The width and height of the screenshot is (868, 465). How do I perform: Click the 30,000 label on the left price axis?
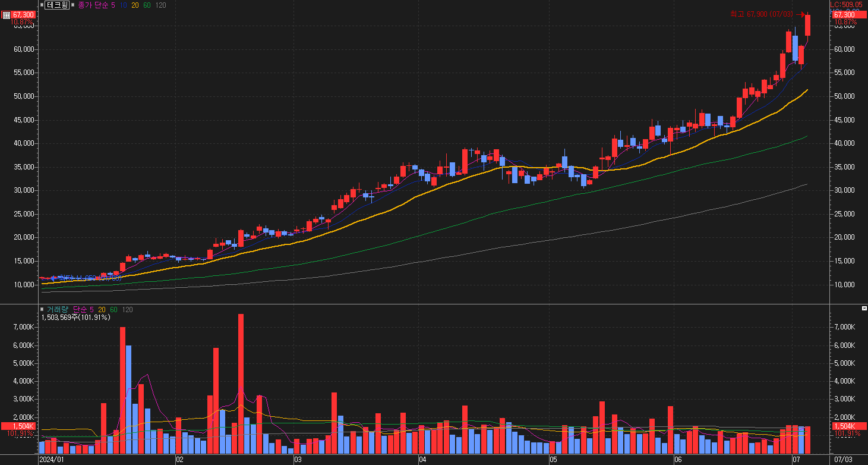pos(24,190)
